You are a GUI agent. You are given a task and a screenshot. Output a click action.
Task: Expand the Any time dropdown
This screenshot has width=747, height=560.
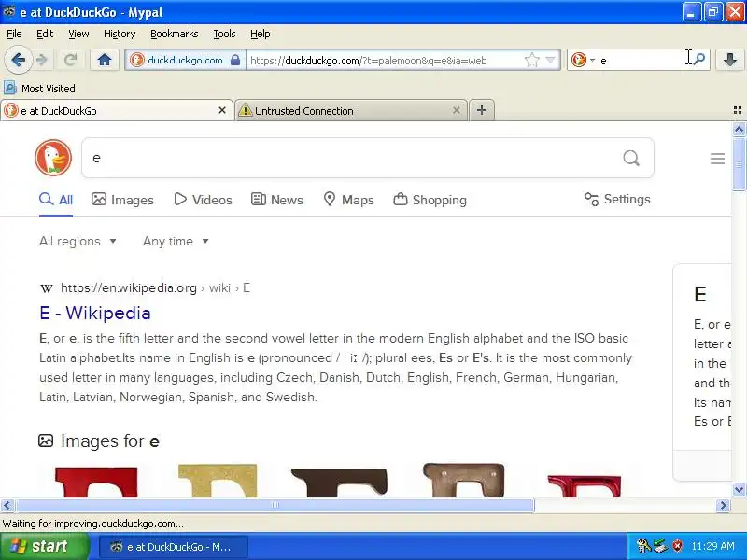pyautogui.click(x=176, y=241)
